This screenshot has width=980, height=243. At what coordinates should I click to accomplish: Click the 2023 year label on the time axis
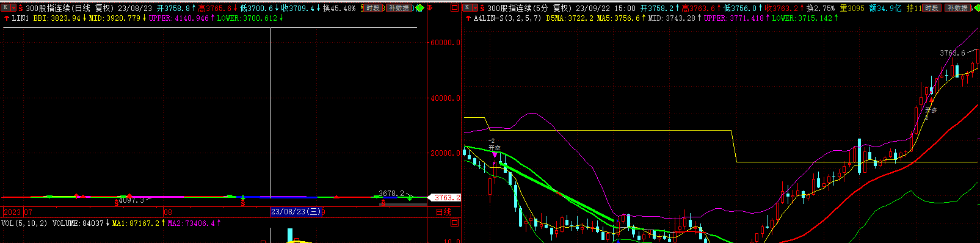pyautogui.click(x=12, y=212)
